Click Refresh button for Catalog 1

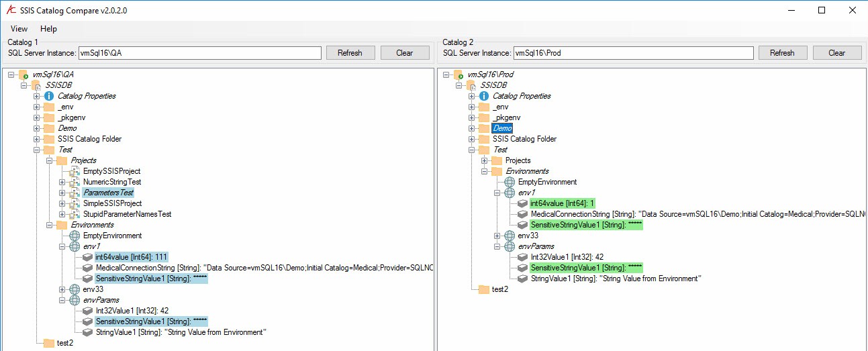[350, 53]
